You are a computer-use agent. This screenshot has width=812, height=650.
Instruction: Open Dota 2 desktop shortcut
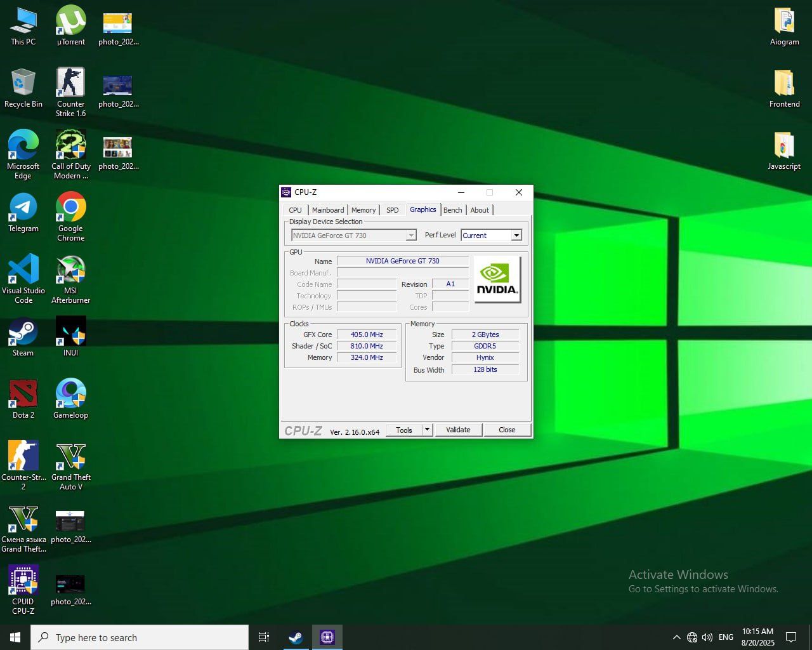tap(23, 399)
